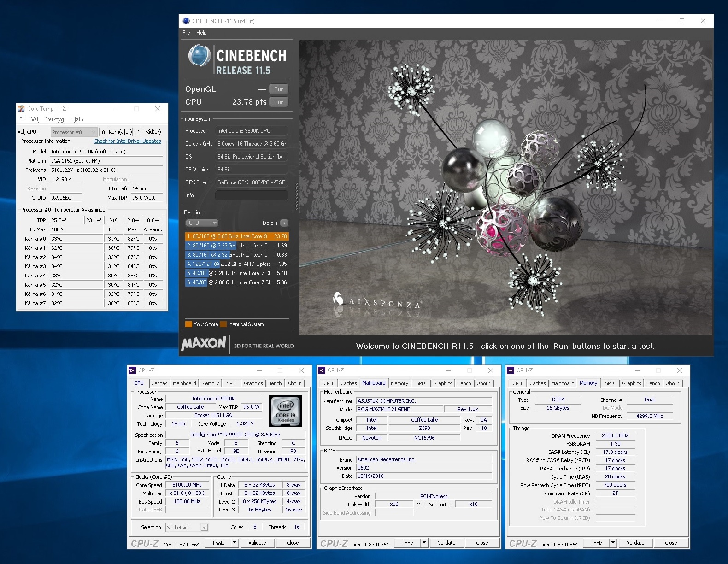This screenshot has height=564, width=728.
Task: Click Validate in the Memory CPU-Z window
Action: click(635, 543)
